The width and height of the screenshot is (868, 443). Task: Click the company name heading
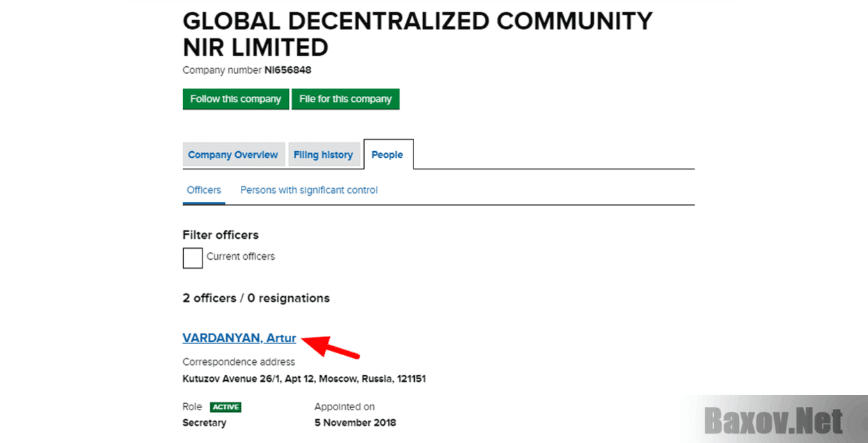tap(418, 33)
